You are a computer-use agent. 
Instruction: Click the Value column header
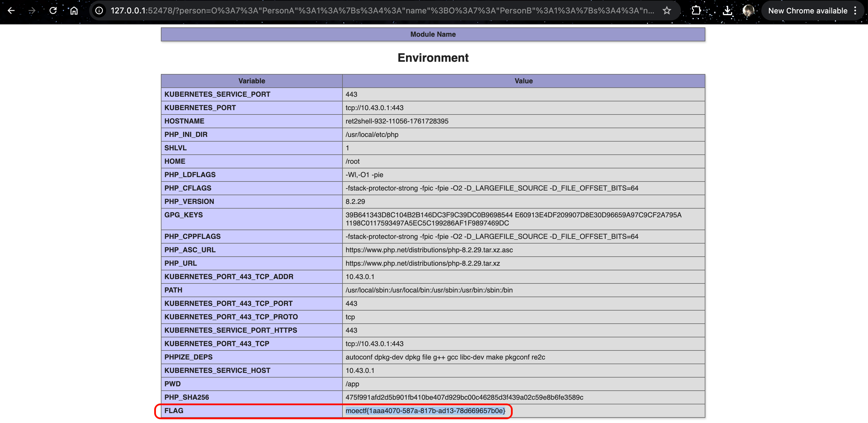pyautogui.click(x=523, y=81)
